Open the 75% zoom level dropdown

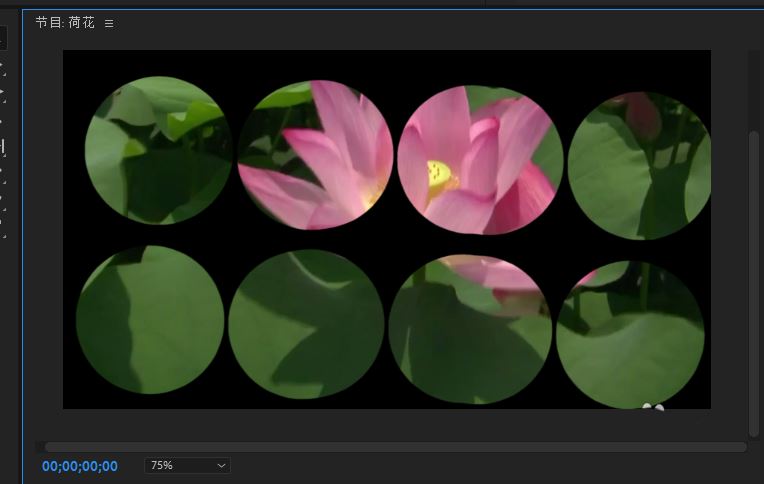pyautogui.click(x=187, y=465)
